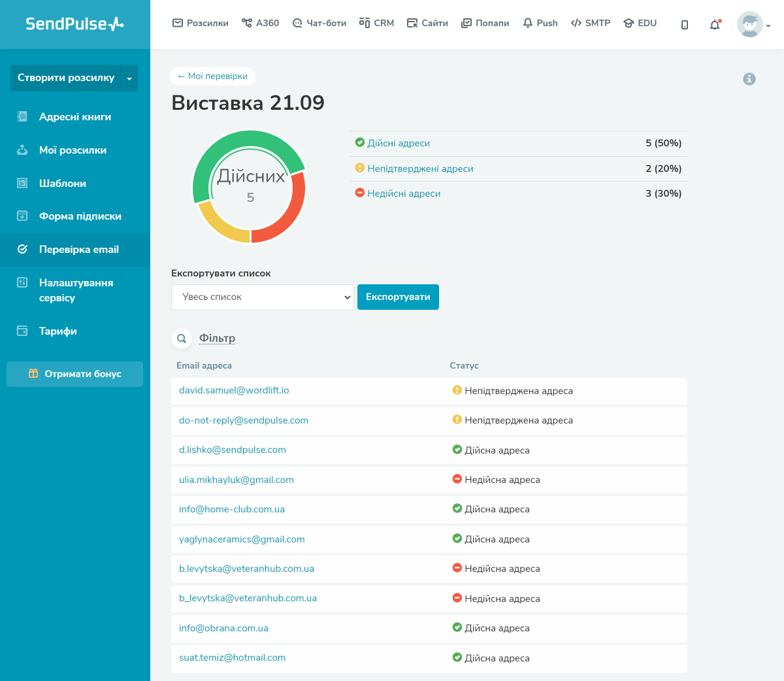Open the Чат-боти top menu

(x=319, y=23)
